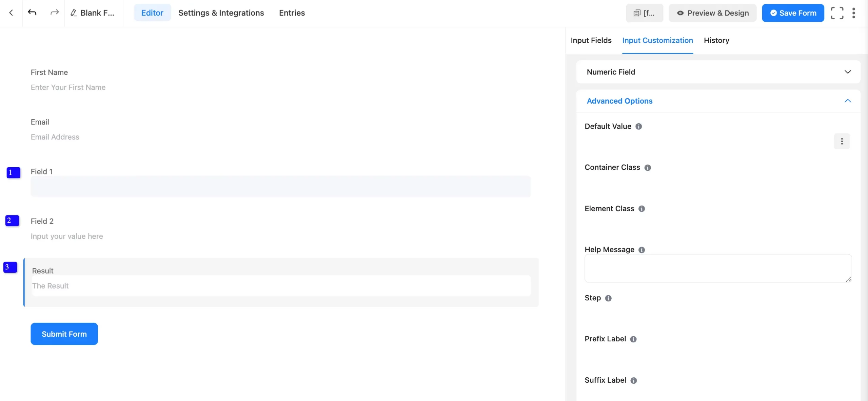868x401 pixels.
Task: Expand the Numeric Field section
Action: coord(847,72)
